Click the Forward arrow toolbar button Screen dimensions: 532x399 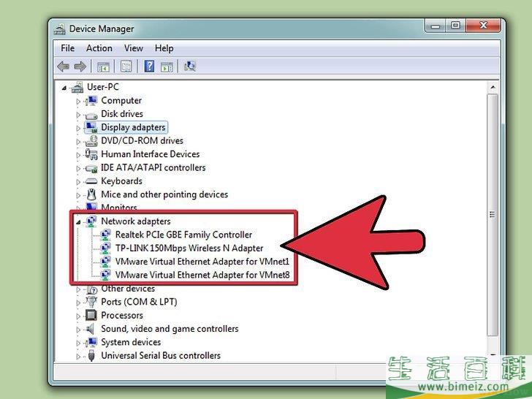coord(79,66)
